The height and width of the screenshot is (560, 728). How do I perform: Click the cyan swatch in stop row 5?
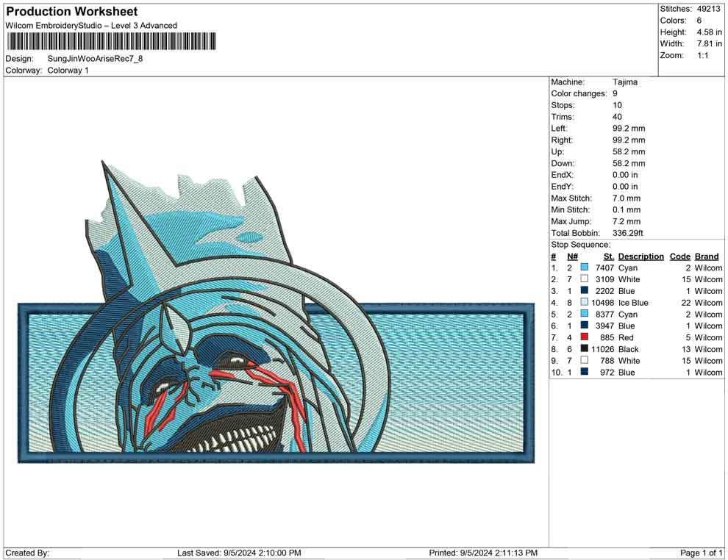[585, 314]
